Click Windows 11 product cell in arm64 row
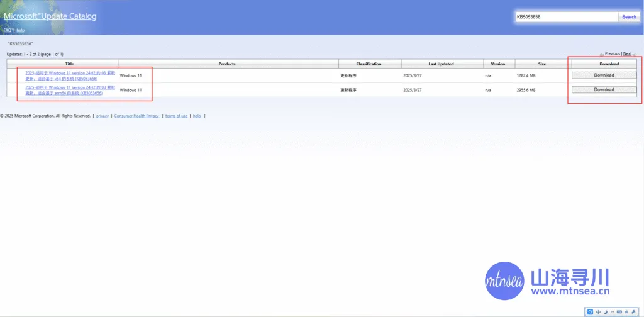 (x=131, y=90)
